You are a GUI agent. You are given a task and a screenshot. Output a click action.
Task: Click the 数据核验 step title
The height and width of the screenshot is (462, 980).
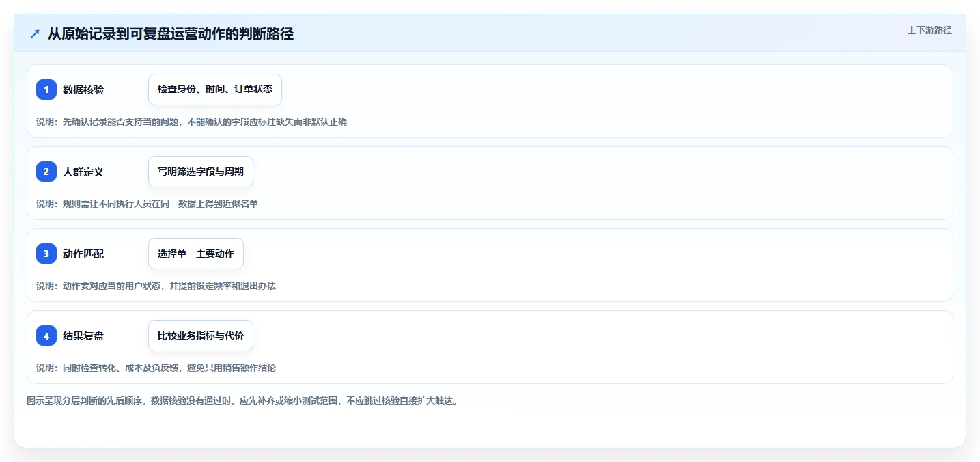pyautogui.click(x=83, y=90)
